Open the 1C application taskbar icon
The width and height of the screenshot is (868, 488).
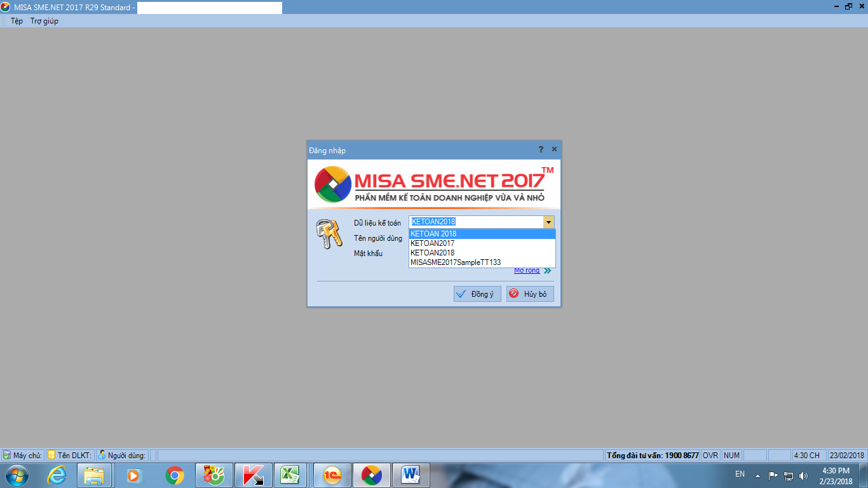point(332,475)
